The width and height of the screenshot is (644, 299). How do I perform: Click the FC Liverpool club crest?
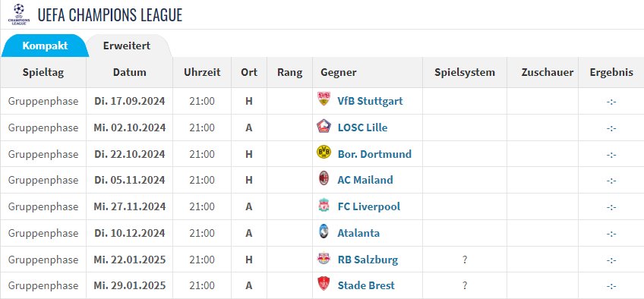click(324, 205)
